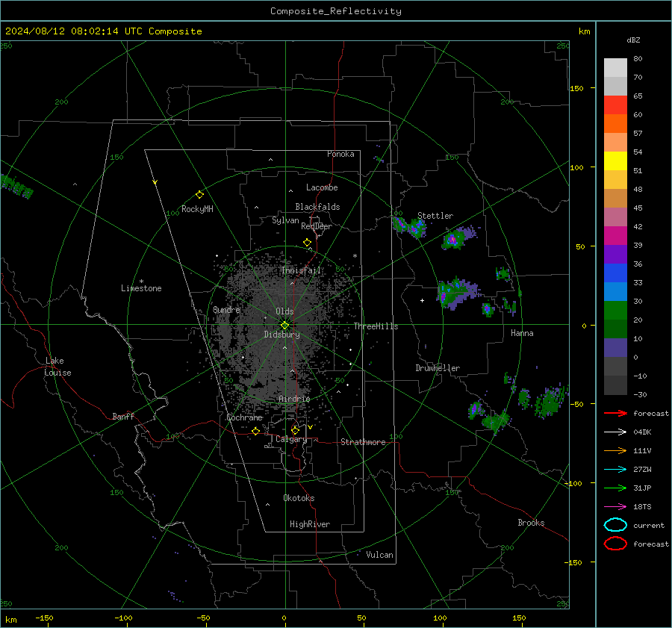Click the RockyMH label
Image resolution: width=672 pixels, height=628 pixels.
[197, 209]
